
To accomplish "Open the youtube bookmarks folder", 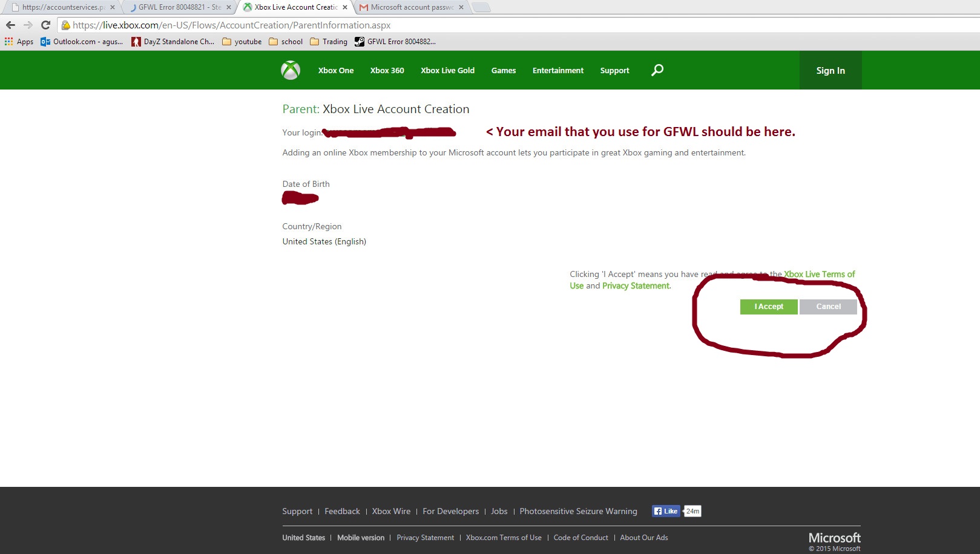I will point(242,42).
